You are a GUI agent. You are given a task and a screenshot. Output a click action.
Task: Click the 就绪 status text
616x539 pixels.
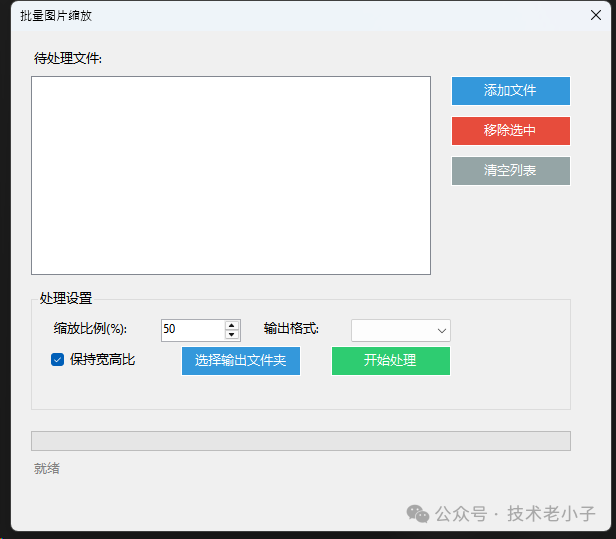coord(47,468)
